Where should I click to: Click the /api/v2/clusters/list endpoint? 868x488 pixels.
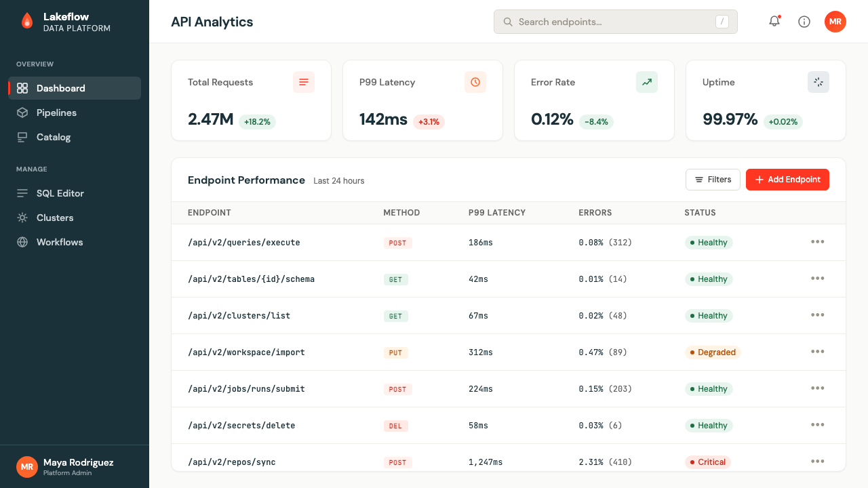(239, 316)
